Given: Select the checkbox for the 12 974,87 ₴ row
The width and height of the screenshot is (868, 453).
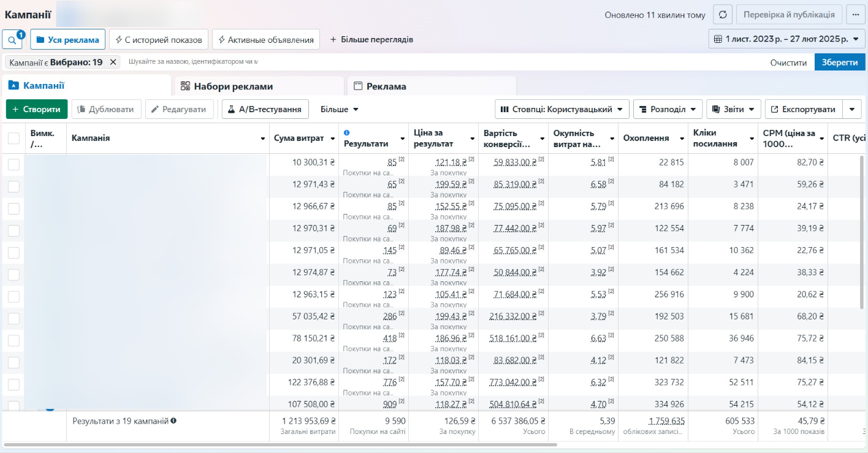Looking at the screenshot, I should [x=13, y=275].
